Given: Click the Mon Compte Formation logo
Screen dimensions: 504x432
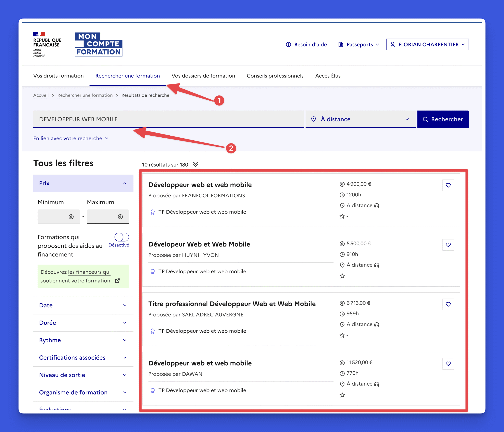Looking at the screenshot, I should point(98,44).
